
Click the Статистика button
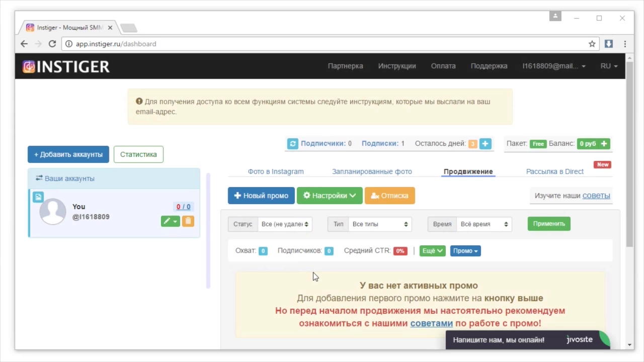[138, 154]
